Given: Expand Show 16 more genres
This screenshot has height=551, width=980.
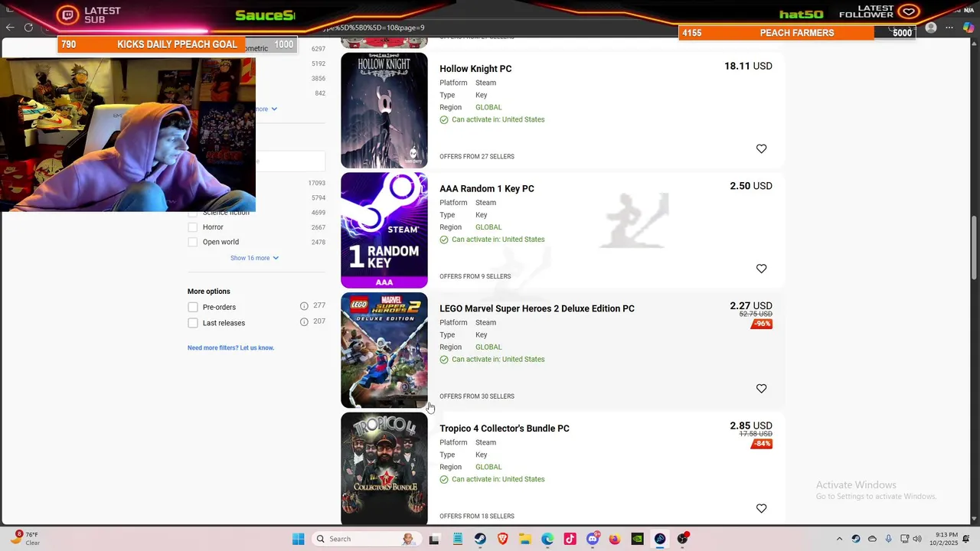Looking at the screenshot, I should [x=254, y=258].
